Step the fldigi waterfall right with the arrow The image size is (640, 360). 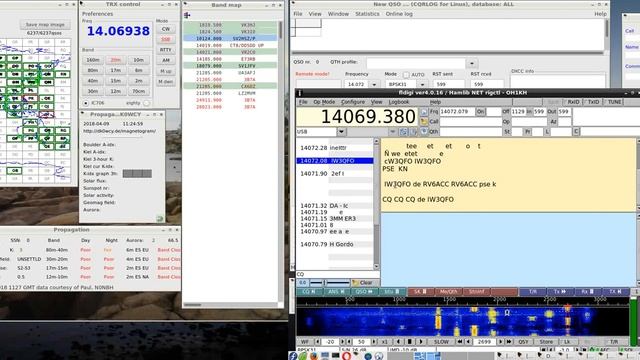(421, 342)
